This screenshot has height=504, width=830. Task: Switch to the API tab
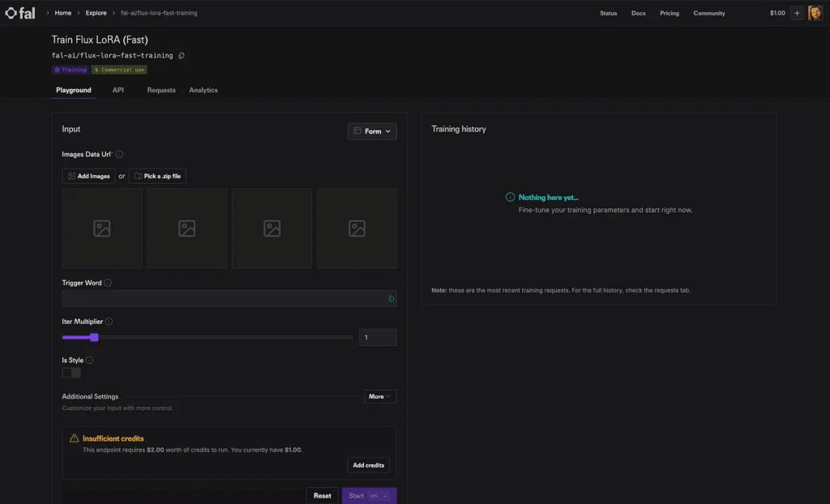click(118, 90)
